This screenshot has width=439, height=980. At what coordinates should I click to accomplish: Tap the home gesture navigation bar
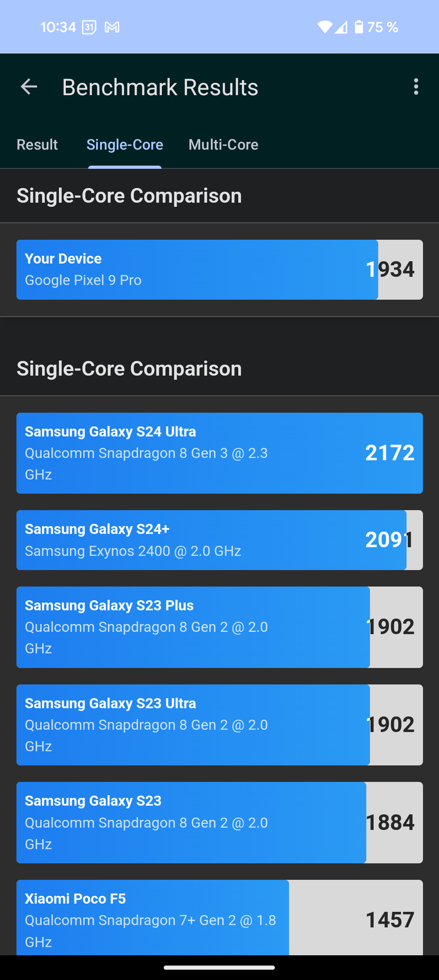[219, 968]
